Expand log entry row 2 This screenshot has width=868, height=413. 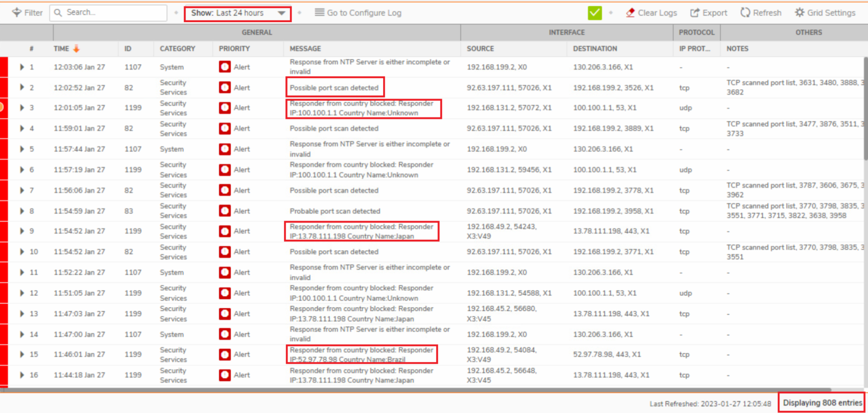coord(22,87)
